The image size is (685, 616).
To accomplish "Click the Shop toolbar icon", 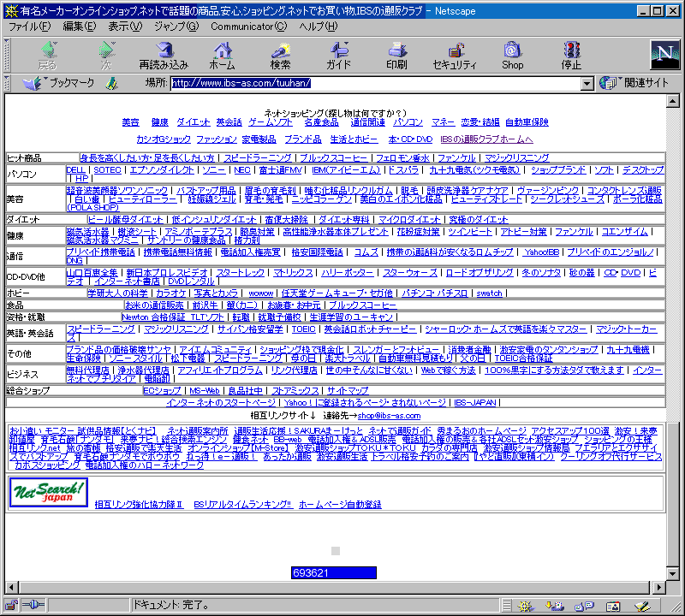I will (512, 56).
